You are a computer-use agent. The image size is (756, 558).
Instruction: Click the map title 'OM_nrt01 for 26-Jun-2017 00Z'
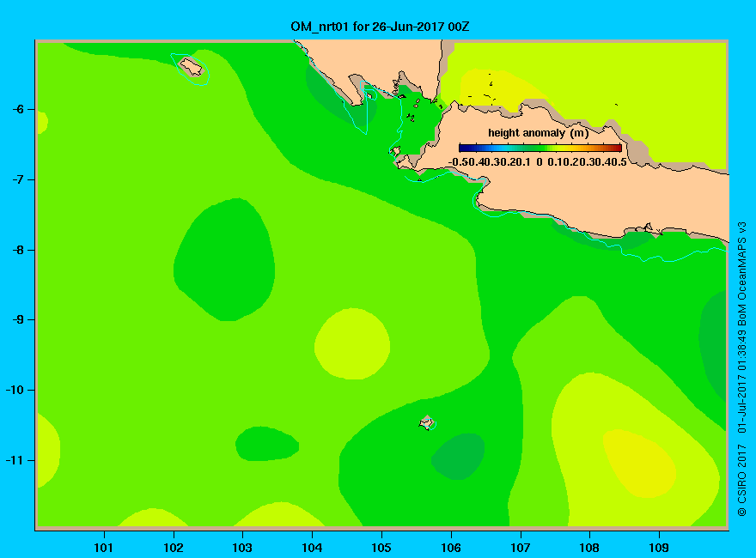(380, 27)
